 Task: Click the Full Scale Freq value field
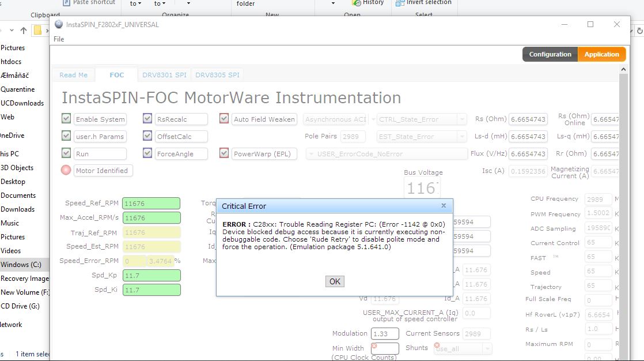[x=598, y=300]
